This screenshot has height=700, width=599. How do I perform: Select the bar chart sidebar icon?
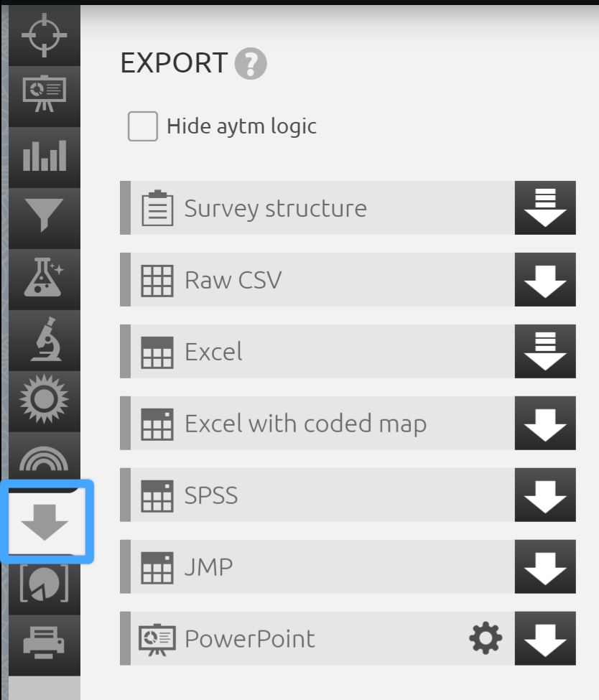[x=44, y=156]
